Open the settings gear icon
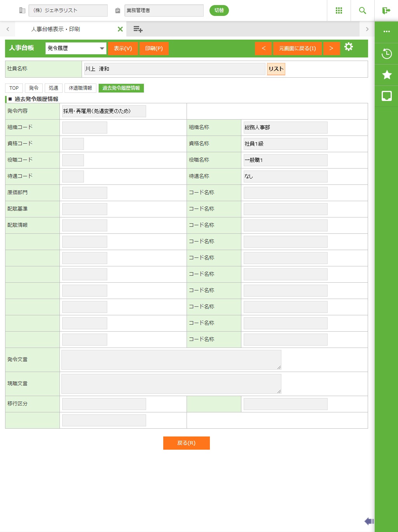The image size is (398, 532). coord(349,47)
